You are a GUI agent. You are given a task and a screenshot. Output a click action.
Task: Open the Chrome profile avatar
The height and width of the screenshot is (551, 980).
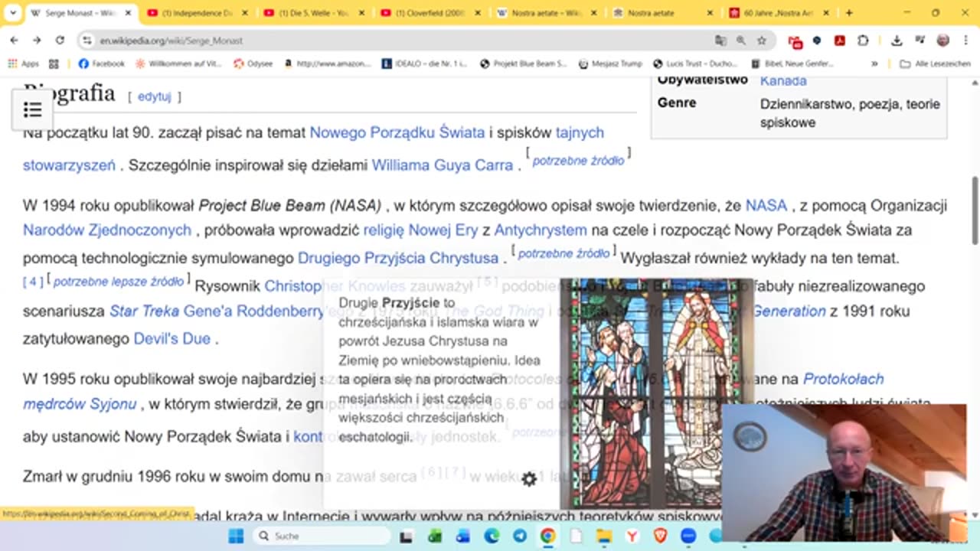pos(943,41)
